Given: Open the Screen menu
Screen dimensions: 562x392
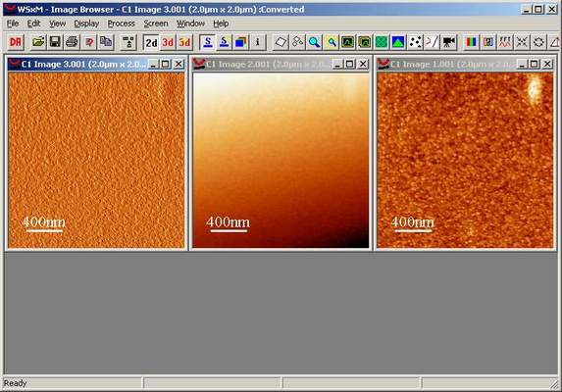Looking at the screenshot, I should 156,24.
